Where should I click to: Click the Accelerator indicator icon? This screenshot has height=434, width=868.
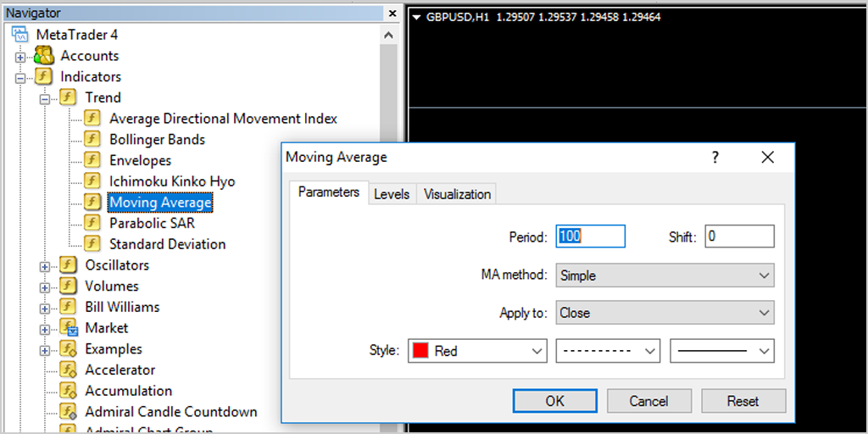pyautogui.click(x=69, y=370)
